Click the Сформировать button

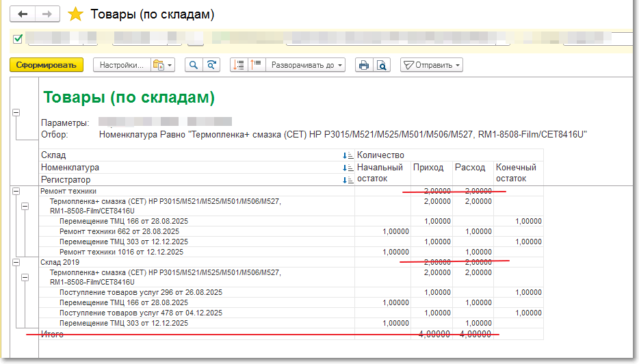[47, 65]
